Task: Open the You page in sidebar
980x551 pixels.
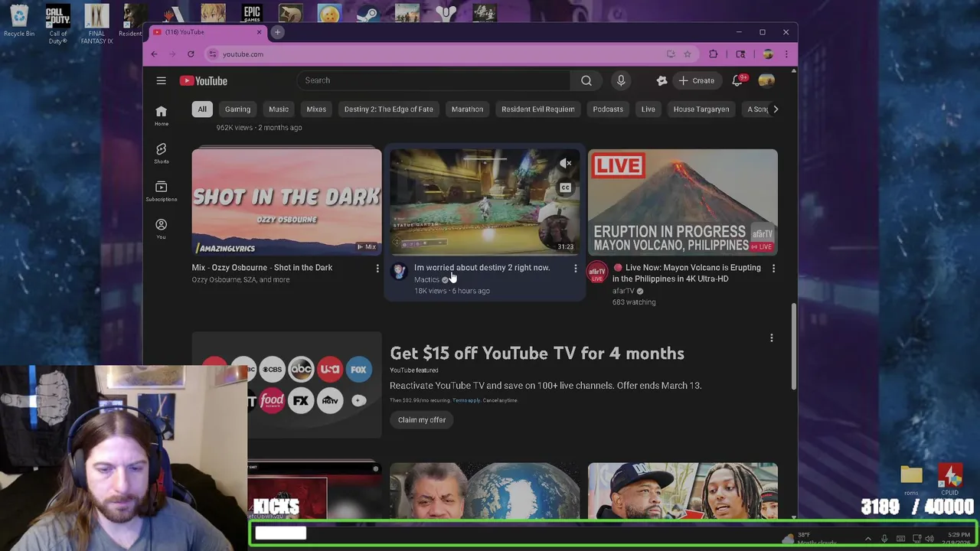Action: pyautogui.click(x=161, y=229)
